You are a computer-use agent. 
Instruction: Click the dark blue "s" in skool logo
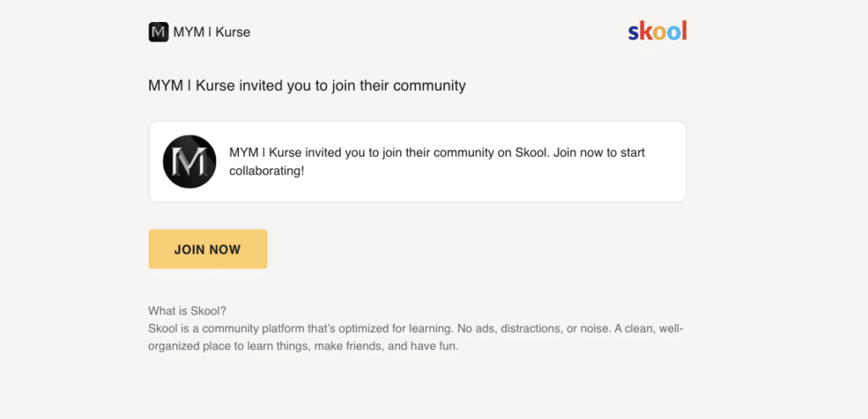(633, 33)
